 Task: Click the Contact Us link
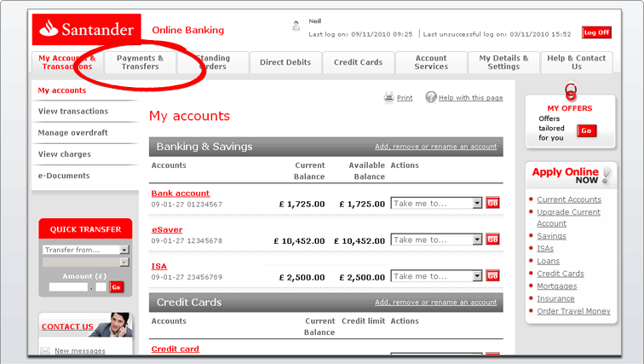pos(67,326)
